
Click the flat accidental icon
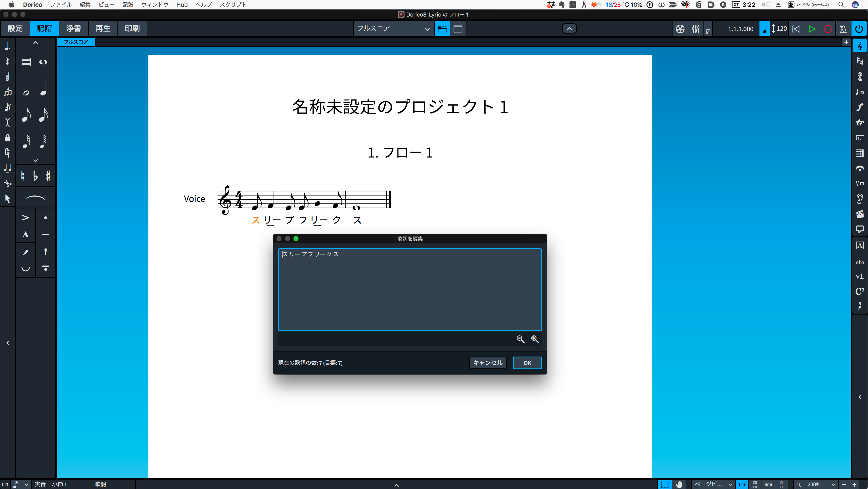pos(35,176)
